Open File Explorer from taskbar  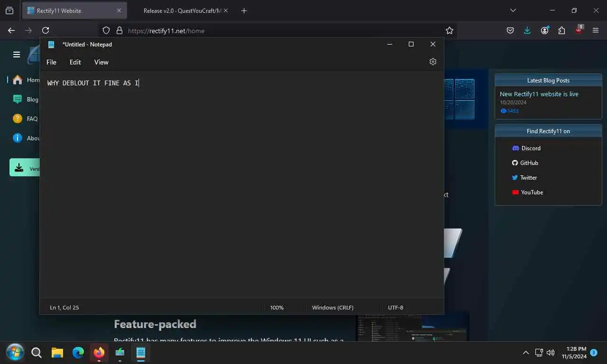[57, 352]
